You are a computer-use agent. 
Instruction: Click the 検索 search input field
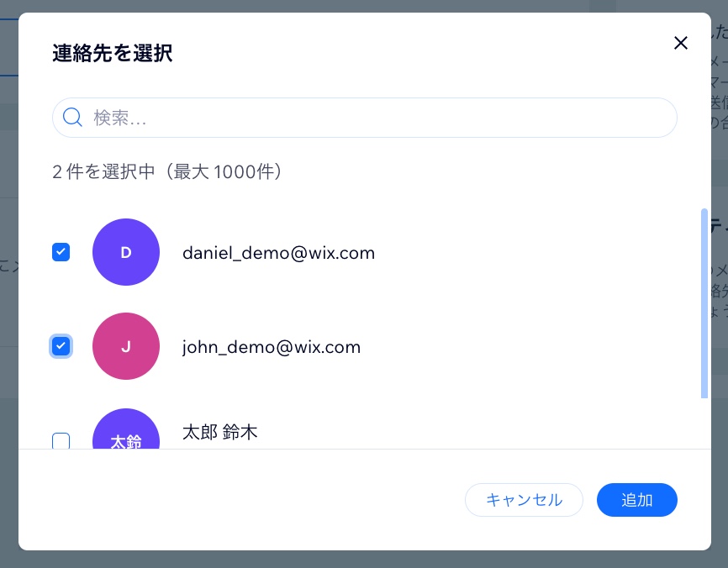[336, 118]
